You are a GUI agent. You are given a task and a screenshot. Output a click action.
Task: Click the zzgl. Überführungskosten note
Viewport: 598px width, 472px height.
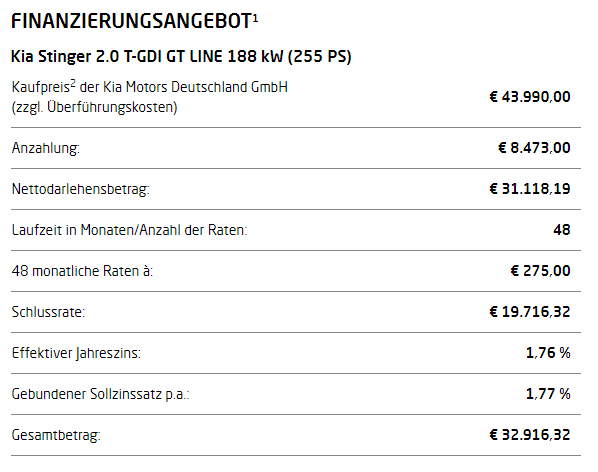(95, 107)
